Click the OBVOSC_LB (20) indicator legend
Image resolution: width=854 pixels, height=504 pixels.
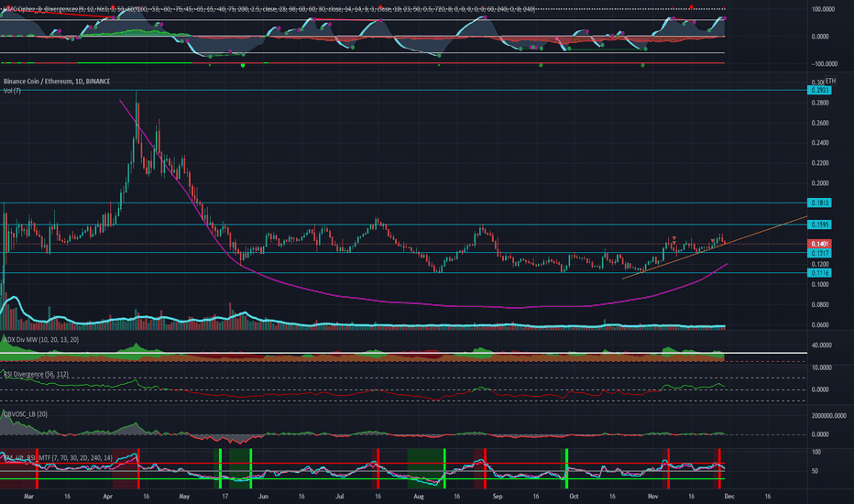pyautogui.click(x=26, y=414)
